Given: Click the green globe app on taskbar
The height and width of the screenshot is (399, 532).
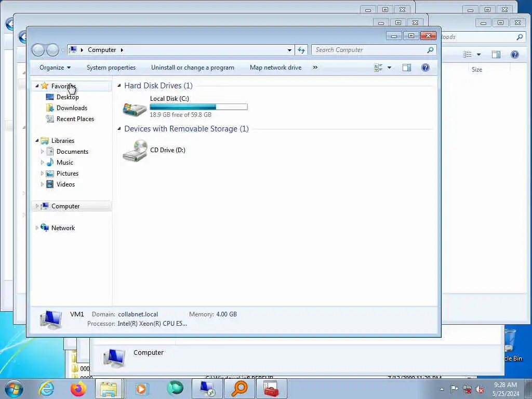Looking at the screenshot, I should pos(175,389).
